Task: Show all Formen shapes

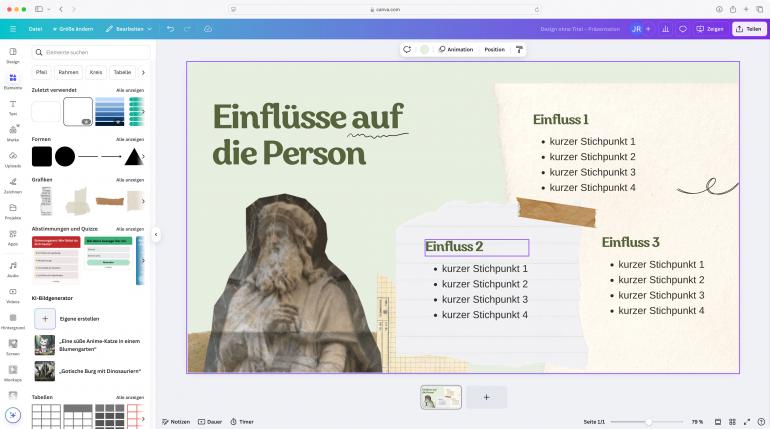Action: click(130, 139)
